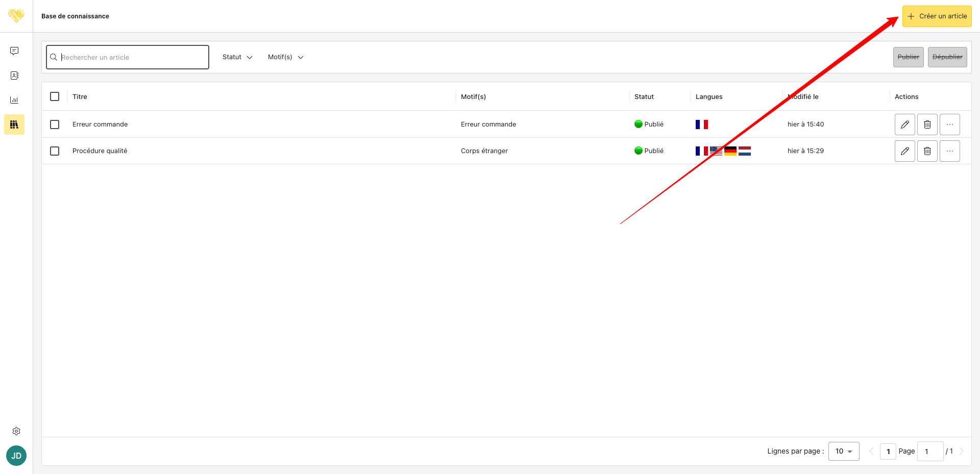Expand the Motif(s) filter dropdown
The image size is (980, 474).
click(285, 57)
